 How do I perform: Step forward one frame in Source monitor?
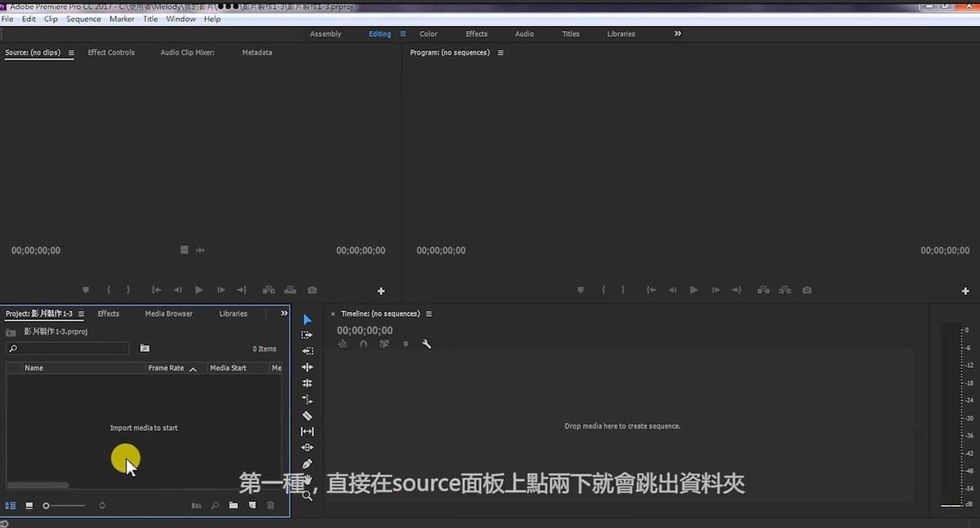[221, 290]
